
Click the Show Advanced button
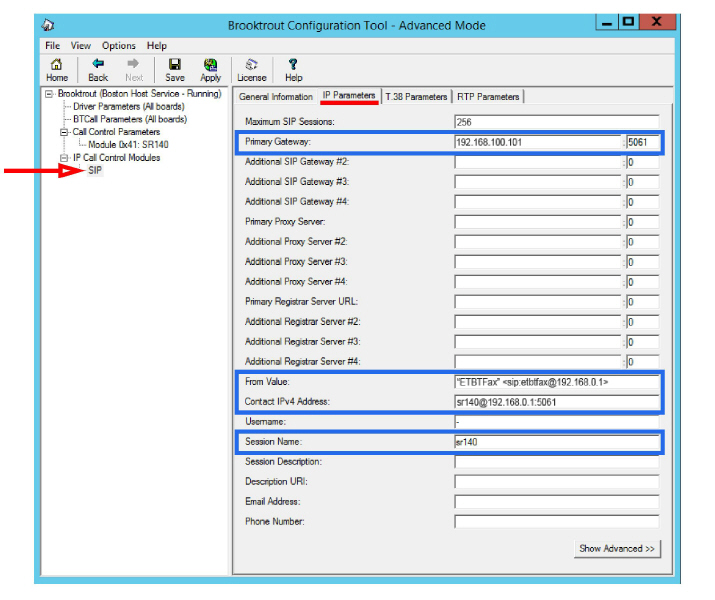point(617,549)
